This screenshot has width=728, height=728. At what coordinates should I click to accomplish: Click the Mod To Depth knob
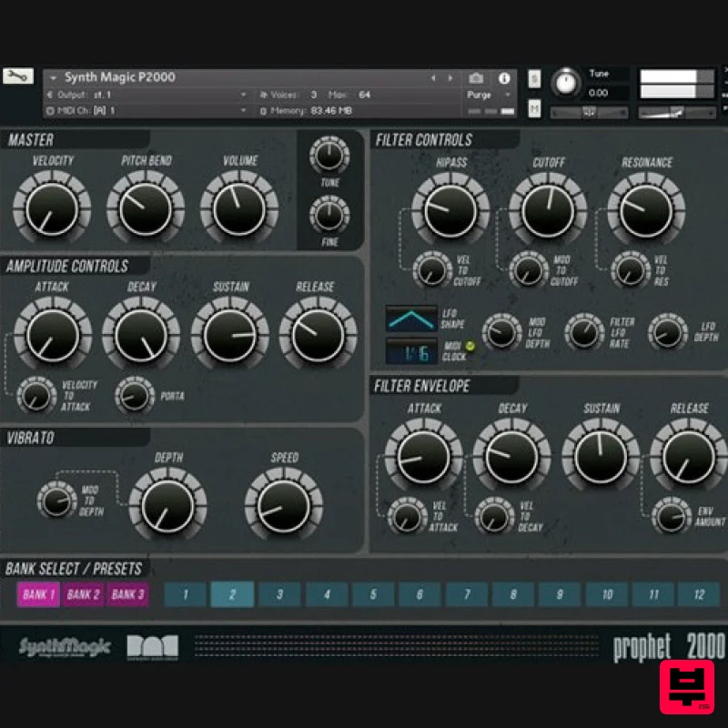point(56,500)
